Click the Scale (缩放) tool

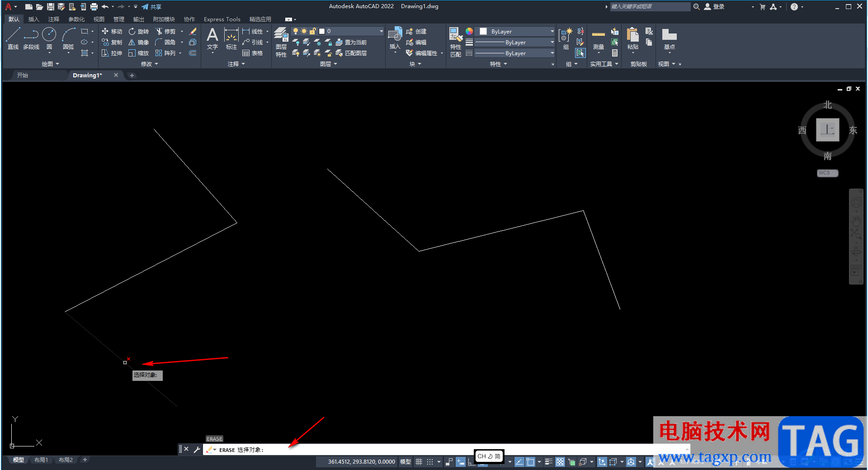tap(138, 53)
